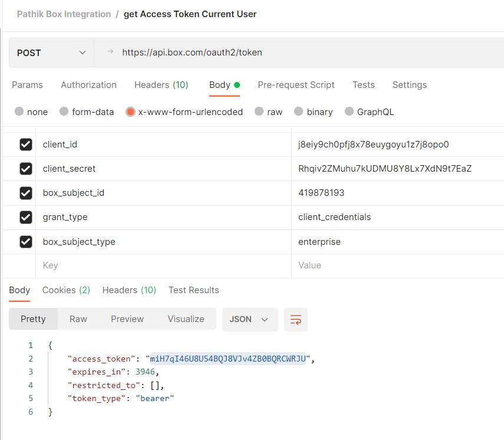
Task: Click the request URL input field
Action: [x=299, y=52]
